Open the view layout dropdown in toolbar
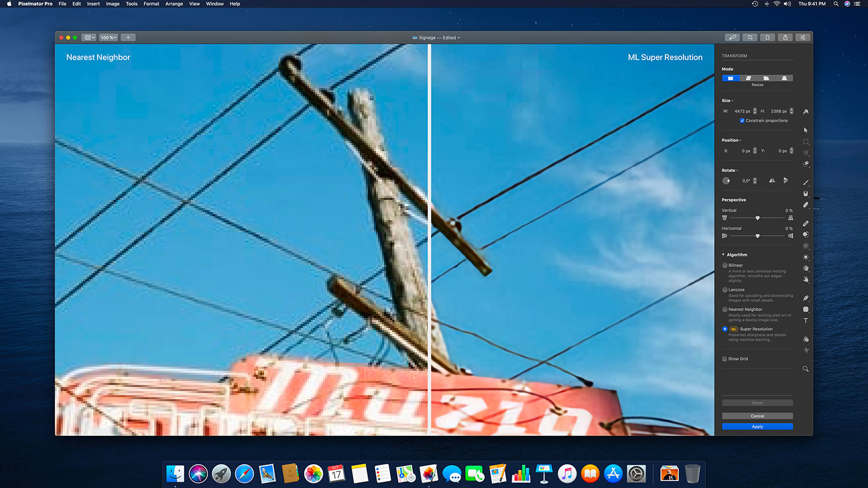Viewport: 868px width, 488px height. (89, 38)
